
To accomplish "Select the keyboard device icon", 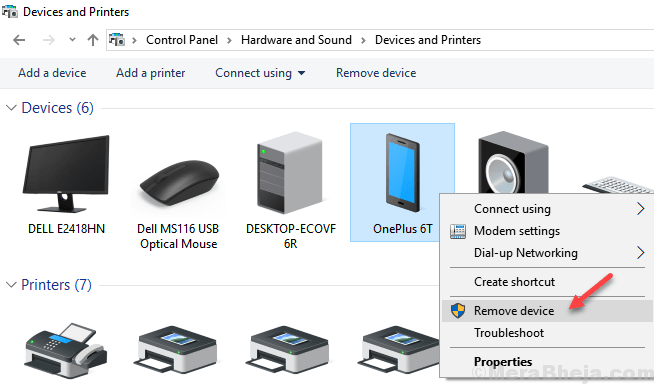I will click(x=618, y=185).
